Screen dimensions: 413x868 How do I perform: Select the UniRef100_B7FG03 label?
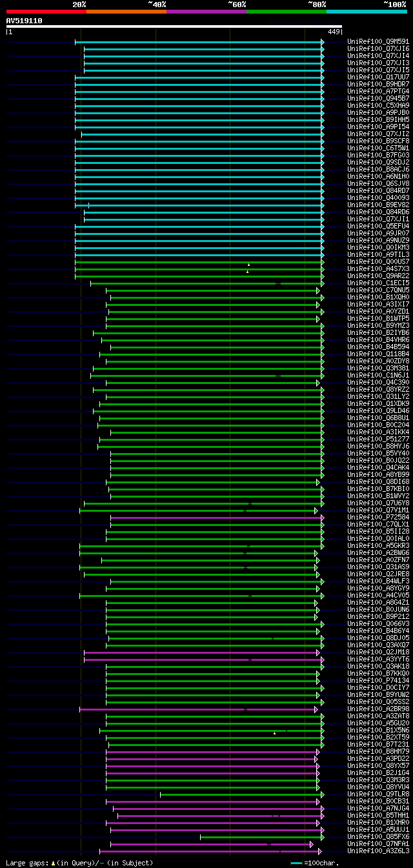[x=378, y=156]
